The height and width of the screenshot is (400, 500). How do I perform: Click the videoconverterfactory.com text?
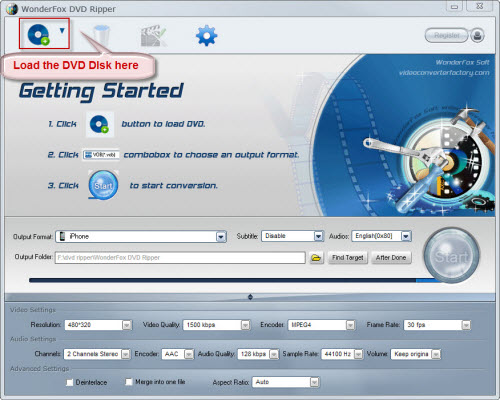click(x=444, y=73)
